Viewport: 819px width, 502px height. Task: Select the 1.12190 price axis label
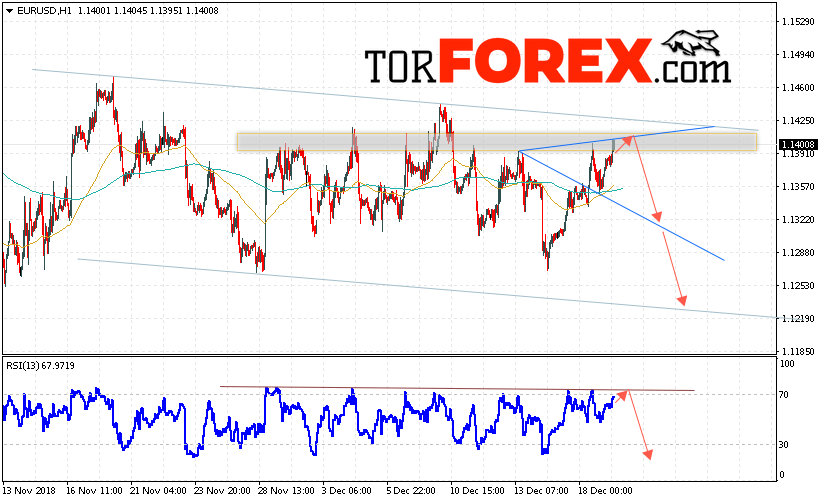(x=799, y=319)
